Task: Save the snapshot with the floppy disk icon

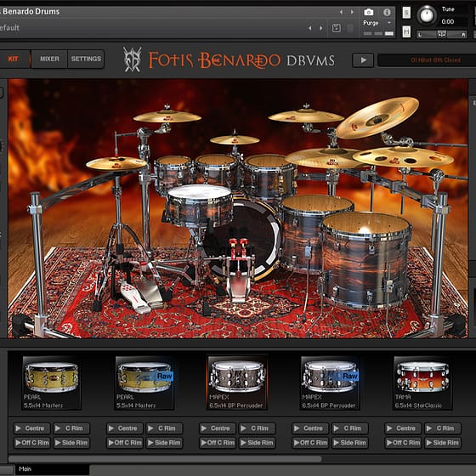Action: point(336,28)
